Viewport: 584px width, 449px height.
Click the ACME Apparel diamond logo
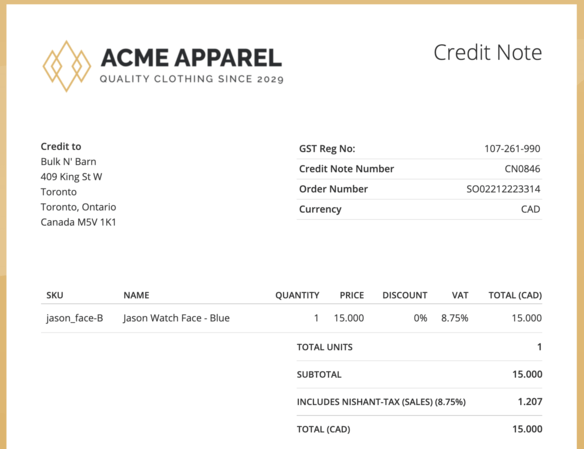(x=67, y=66)
